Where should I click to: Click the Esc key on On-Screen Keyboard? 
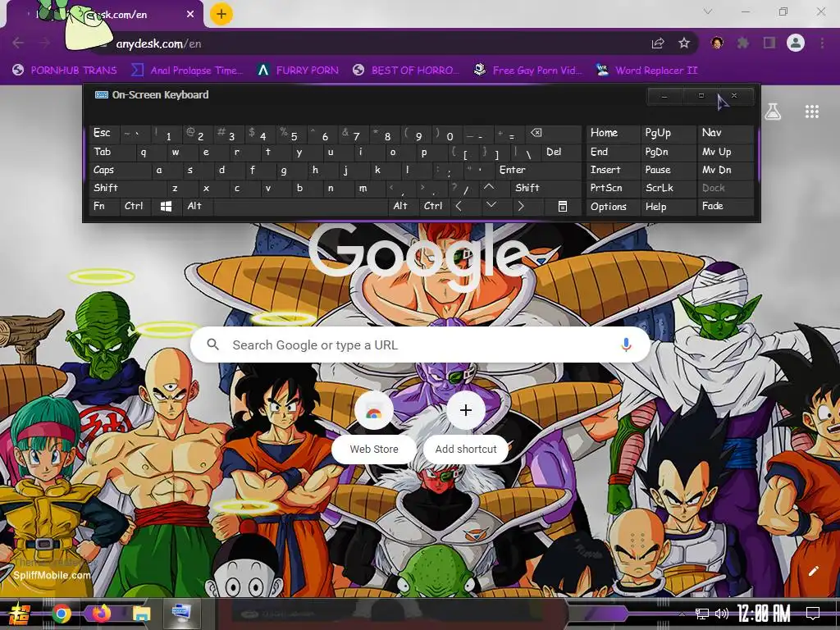pos(104,134)
